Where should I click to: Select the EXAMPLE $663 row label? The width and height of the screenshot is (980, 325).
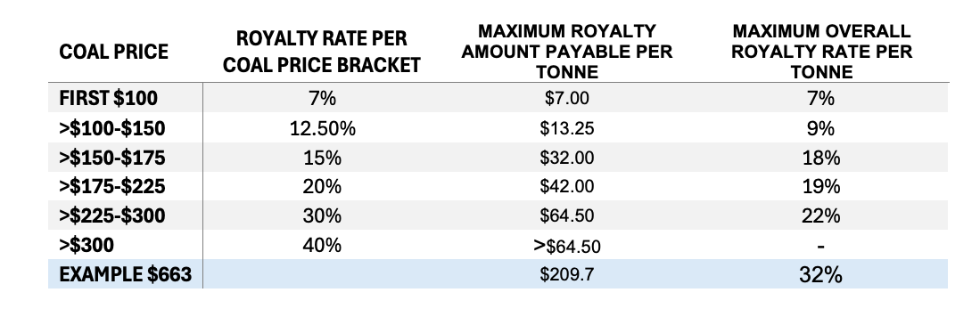click(x=126, y=274)
